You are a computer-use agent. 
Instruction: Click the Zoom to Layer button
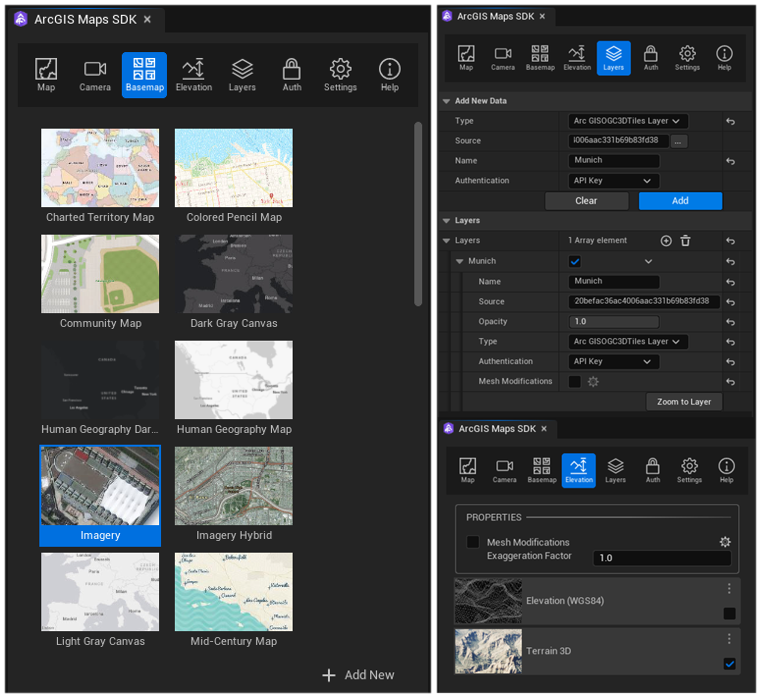pos(684,402)
